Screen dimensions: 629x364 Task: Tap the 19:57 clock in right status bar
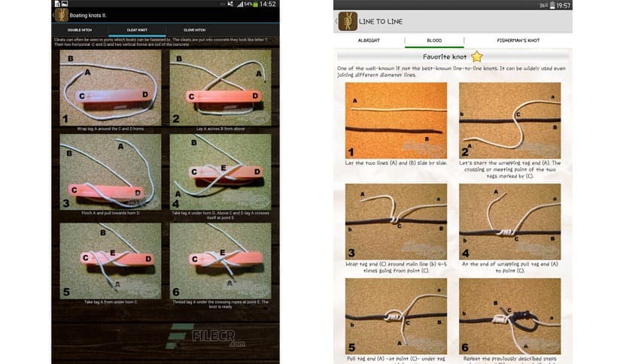tap(563, 5)
